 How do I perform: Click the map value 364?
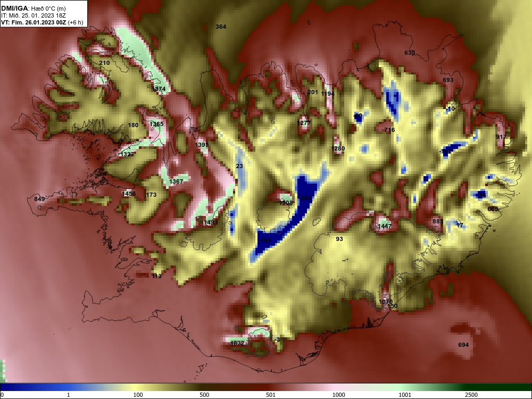[221, 27]
